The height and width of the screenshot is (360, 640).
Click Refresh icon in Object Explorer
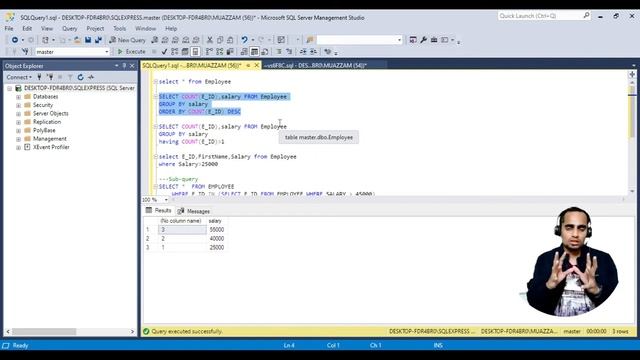[80, 77]
